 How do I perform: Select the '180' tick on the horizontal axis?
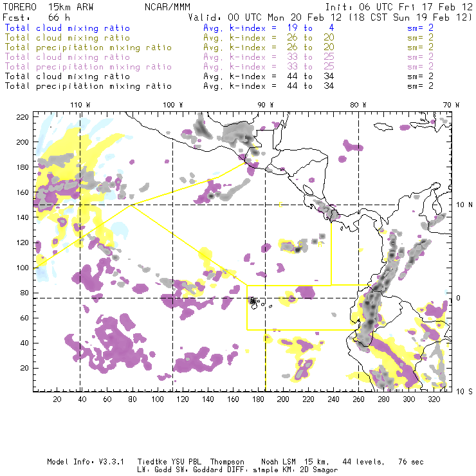[x=258, y=399]
